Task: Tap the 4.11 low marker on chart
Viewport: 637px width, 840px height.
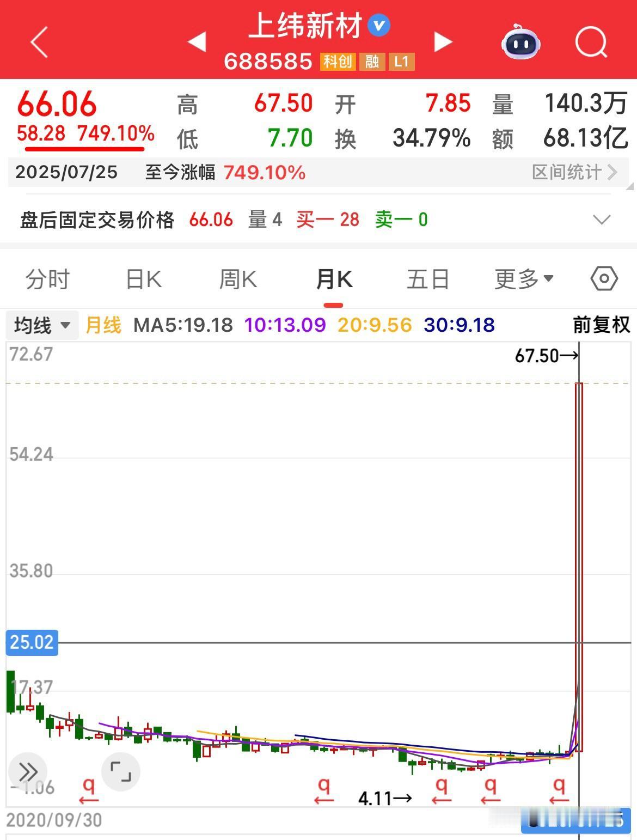Action: [x=384, y=799]
